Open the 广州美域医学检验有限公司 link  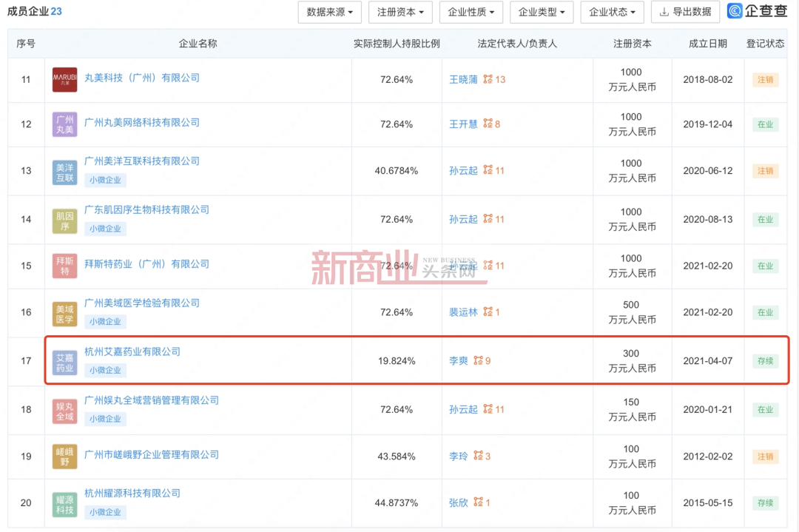pyautogui.click(x=141, y=303)
